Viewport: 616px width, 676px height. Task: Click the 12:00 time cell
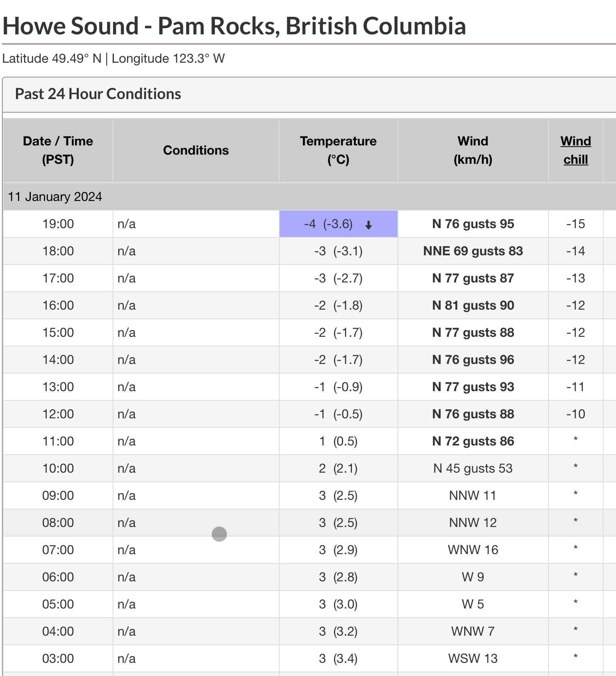click(x=58, y=414)
